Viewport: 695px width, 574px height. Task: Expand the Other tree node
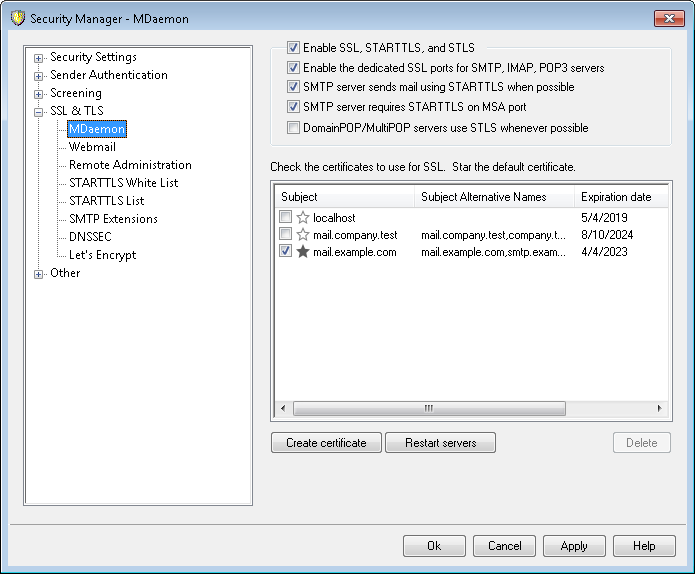[x=39, y=274]
